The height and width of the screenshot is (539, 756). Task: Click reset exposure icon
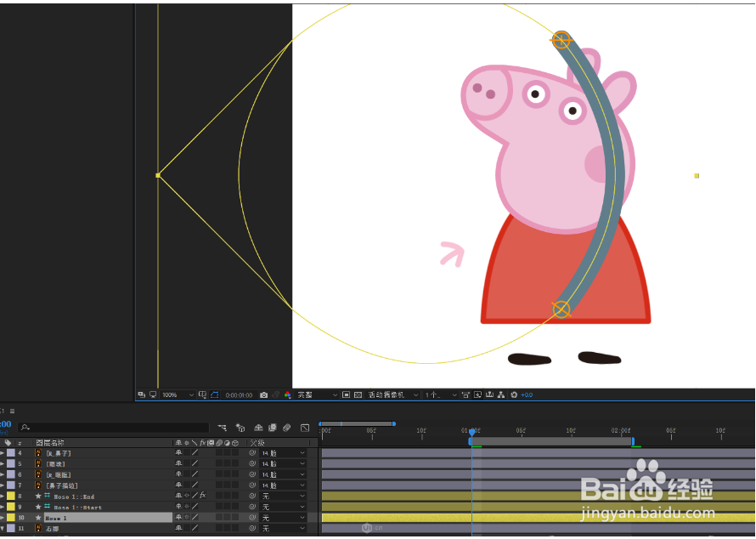tap(514, 394)
